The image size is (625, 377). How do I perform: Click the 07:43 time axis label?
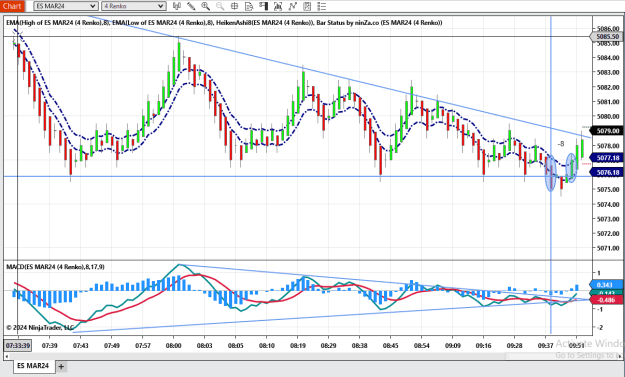(x=81, y=346)
